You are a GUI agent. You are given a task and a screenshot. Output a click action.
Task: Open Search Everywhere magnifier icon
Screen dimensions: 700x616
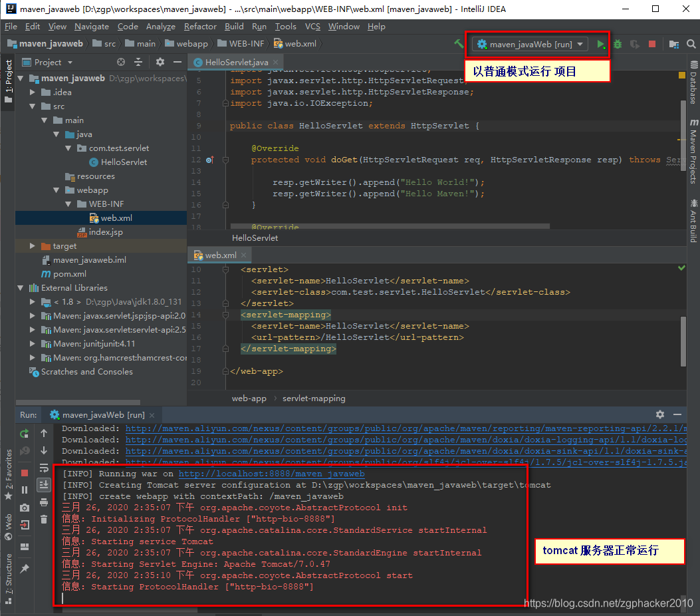[x=691, y=44]
